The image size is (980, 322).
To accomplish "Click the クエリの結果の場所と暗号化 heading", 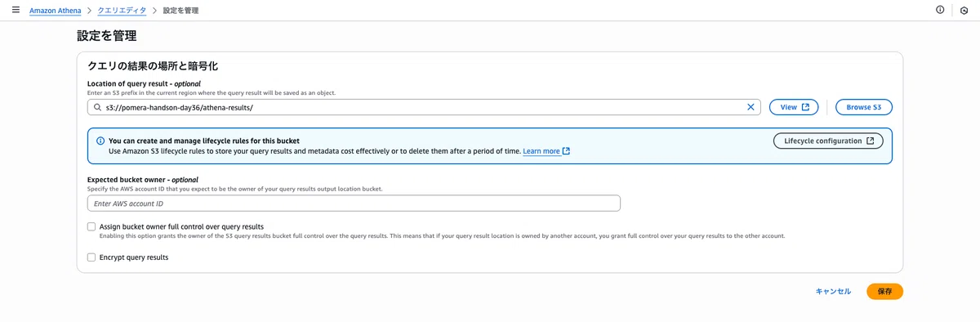I will point(153,65).
